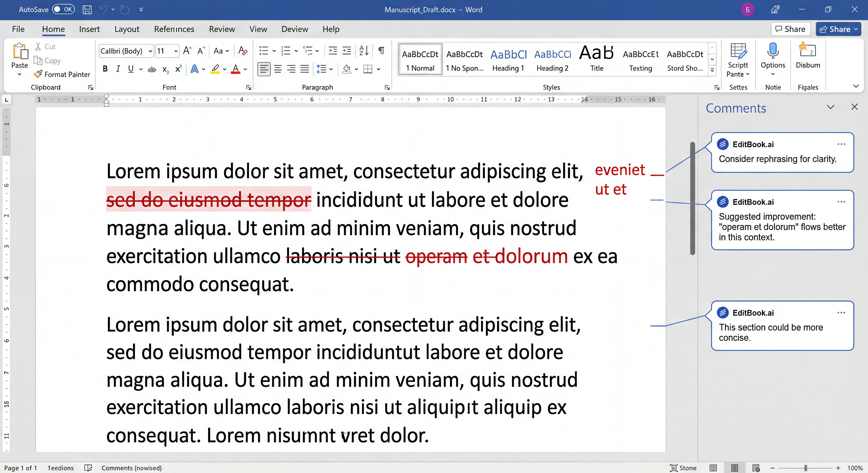The width and height of the screenshot is (868, 473).
Task: Apply the Title style
Action: (596, 60)
